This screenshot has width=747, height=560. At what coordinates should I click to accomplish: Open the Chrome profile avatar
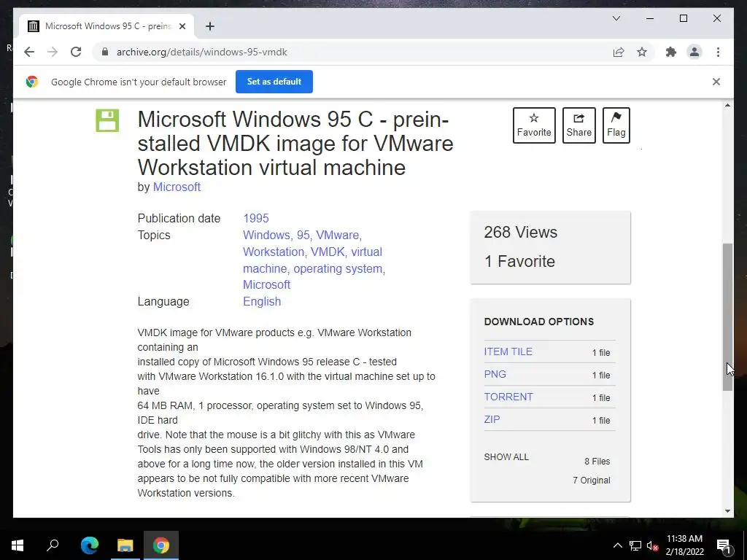tap(694, 52)
